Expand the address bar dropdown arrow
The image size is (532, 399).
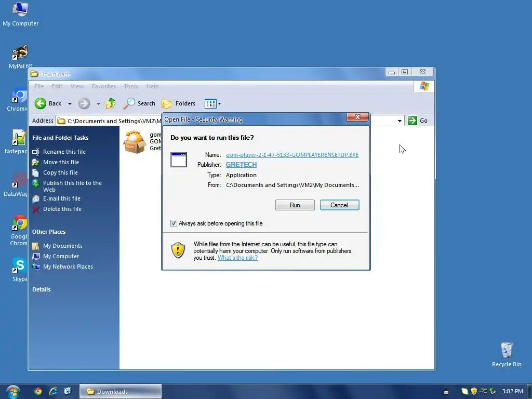pos(400,121)
